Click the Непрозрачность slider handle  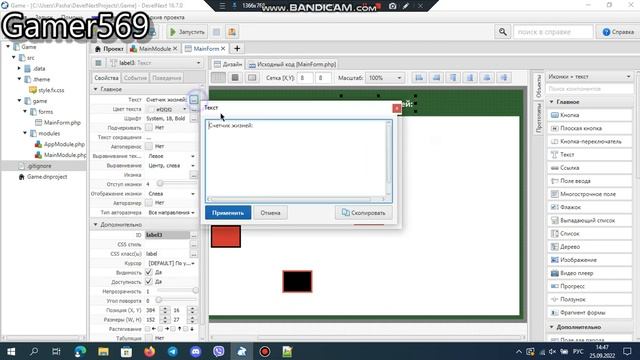tap(196, 291)
